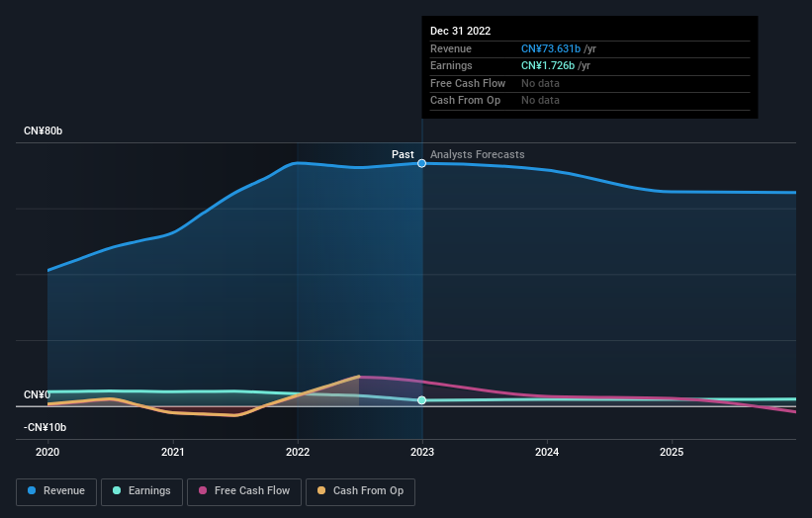The width and height of the screenshot is (812, 518).
Task: Click the -CN¥10b y-axis label
Action: (45, 427)
